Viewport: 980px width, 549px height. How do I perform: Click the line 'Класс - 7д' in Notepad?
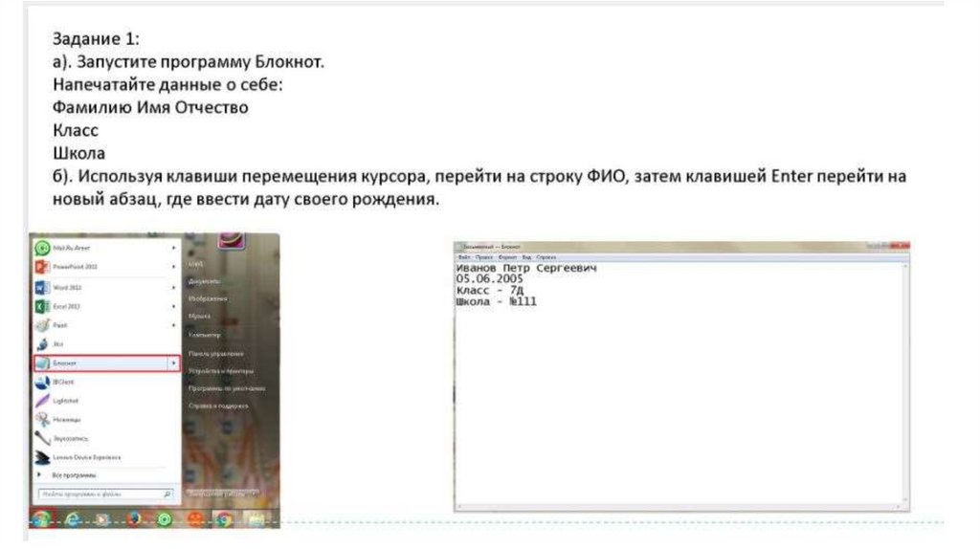(489, 291)
